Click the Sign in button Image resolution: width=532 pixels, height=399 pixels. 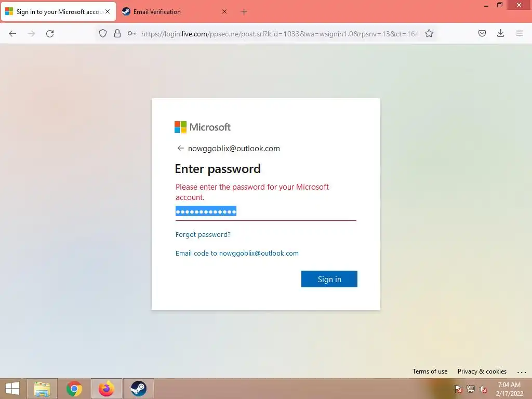coord(329,279)
